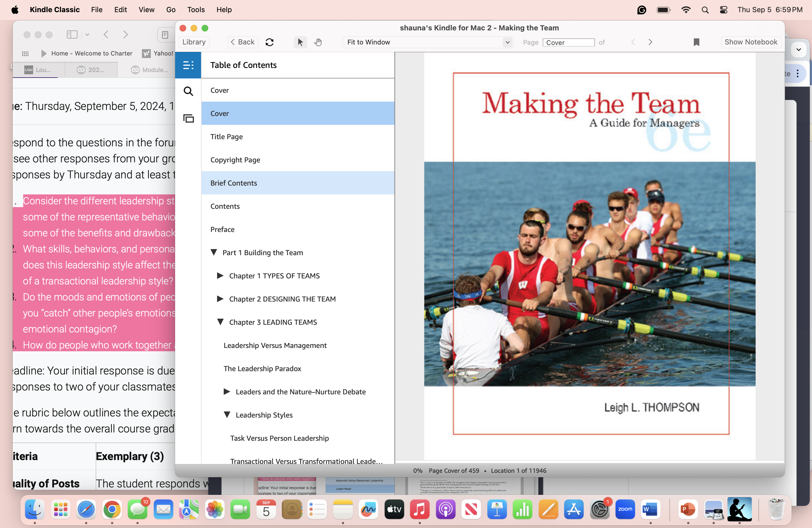Click the Page number input field
The width and height of the screenshot is (812, 528).
click(x=568, y=42)
